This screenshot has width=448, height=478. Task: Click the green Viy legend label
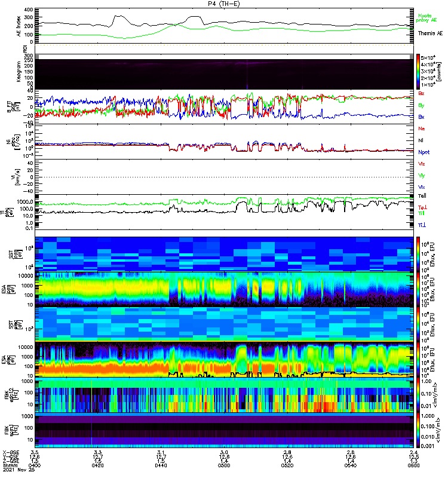tap(422, 176)
